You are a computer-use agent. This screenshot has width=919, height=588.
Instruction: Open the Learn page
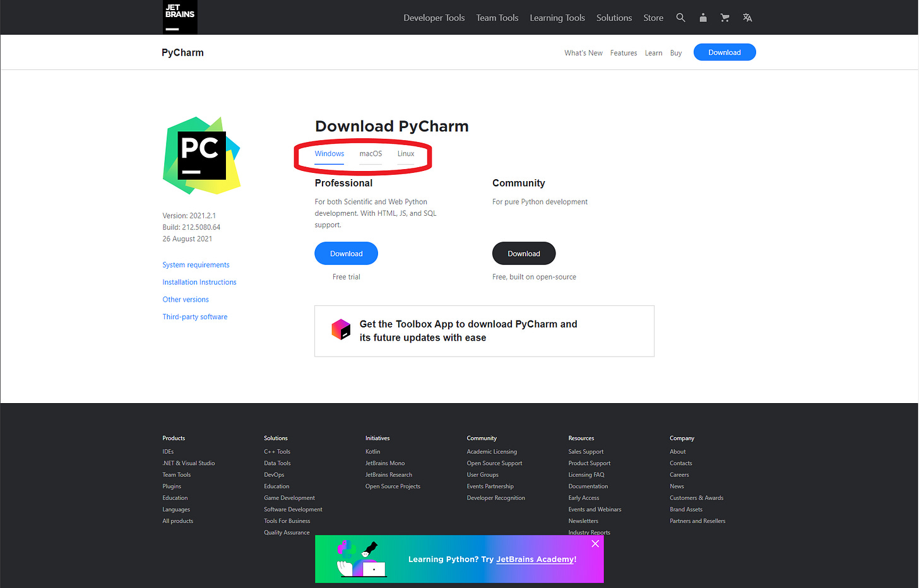tap(653, 53)
